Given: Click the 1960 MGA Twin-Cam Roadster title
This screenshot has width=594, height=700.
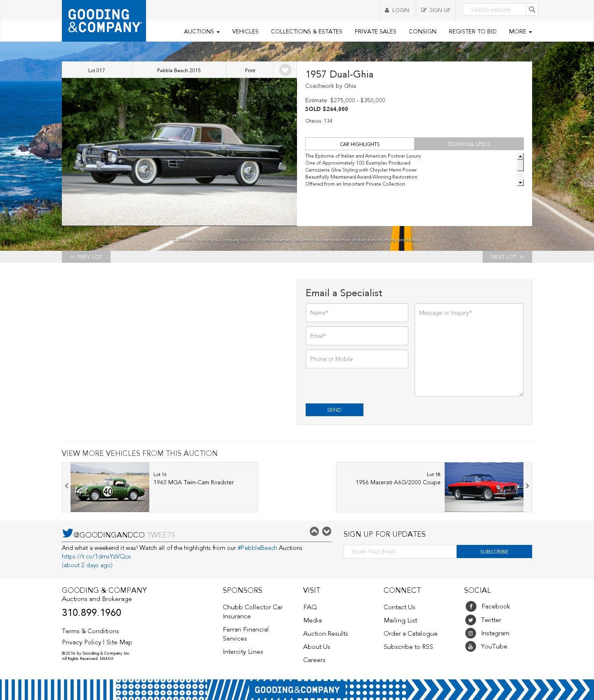Looking at the screenshot, I should click(x=193, y=482).
